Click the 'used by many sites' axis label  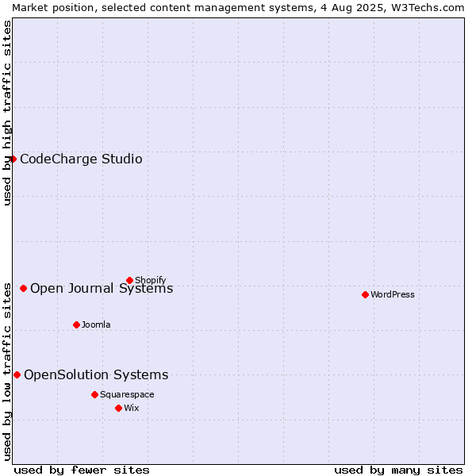click(398, 470)
